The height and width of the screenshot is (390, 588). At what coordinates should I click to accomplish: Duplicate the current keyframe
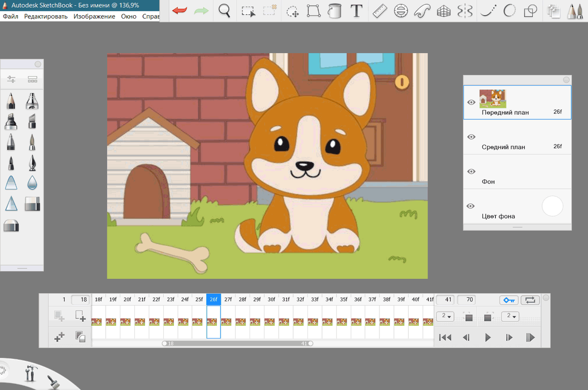tap(80, 337)
